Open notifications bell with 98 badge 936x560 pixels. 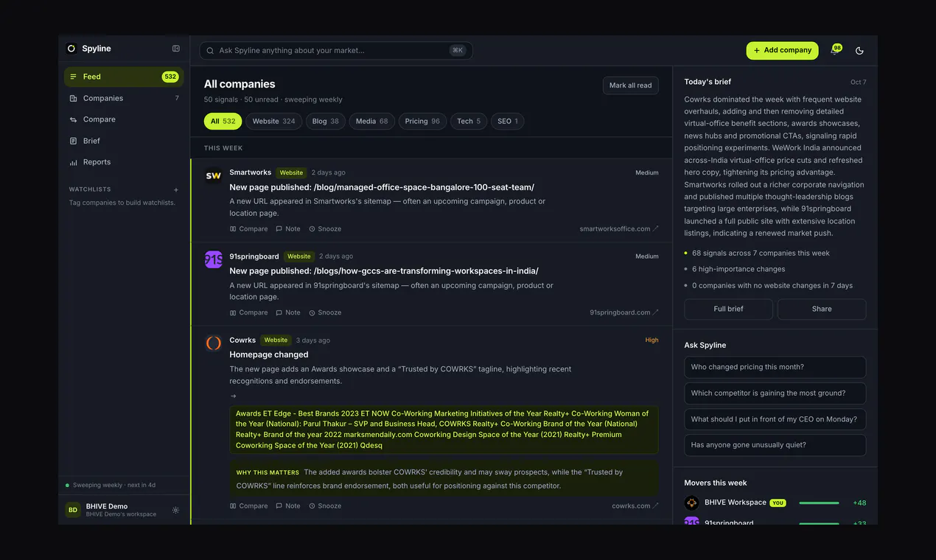[834, 51]
